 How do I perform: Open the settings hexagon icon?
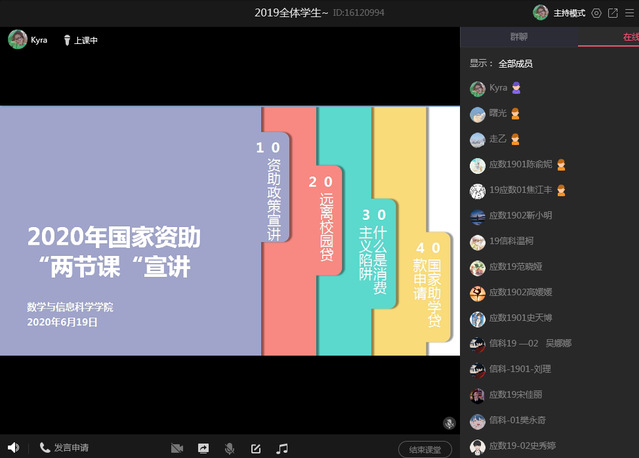597,13
